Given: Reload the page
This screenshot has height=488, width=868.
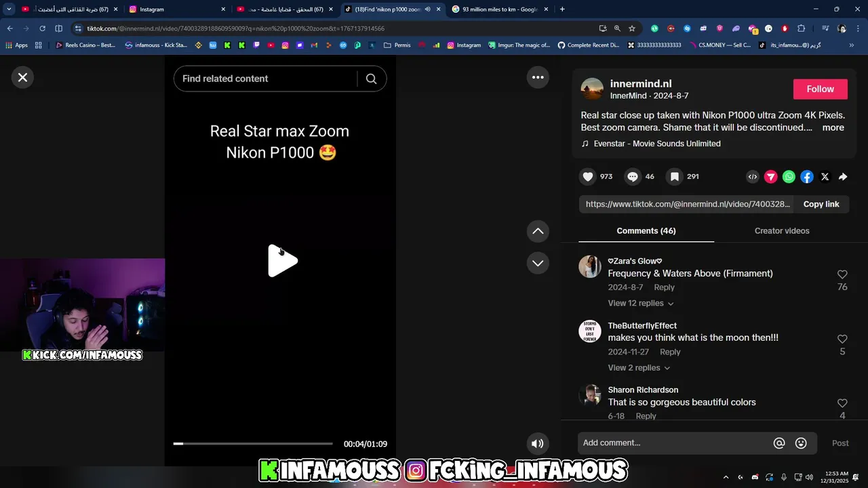Looking at the screenshot, I should pos(42,28).
